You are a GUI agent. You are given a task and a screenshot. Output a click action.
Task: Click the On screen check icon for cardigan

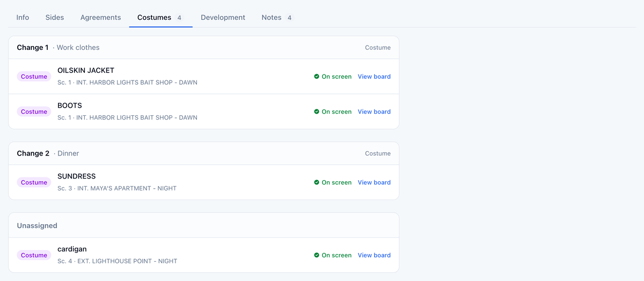317,256
